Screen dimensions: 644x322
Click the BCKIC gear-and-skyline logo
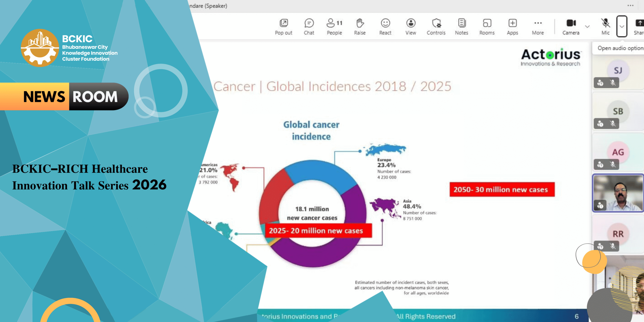40,48
